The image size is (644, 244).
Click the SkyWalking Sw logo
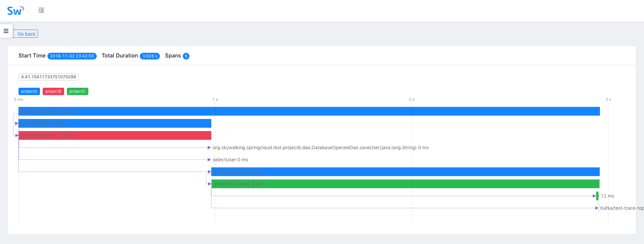click(x=15, y=11)
